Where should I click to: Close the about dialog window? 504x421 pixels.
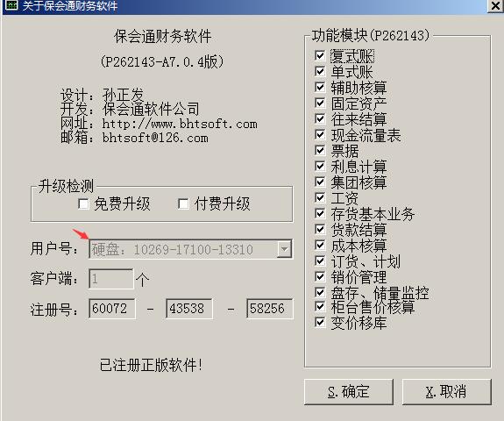click(495, 5)
